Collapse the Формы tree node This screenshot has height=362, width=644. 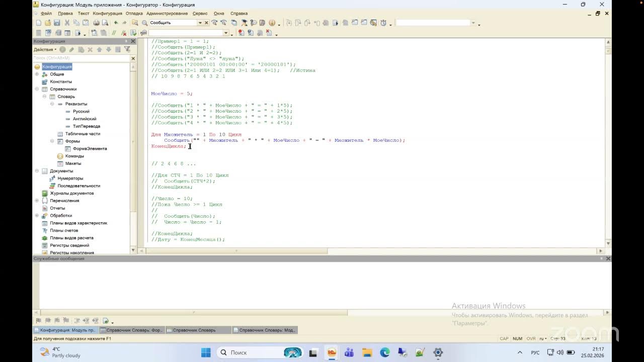[52, 141]
